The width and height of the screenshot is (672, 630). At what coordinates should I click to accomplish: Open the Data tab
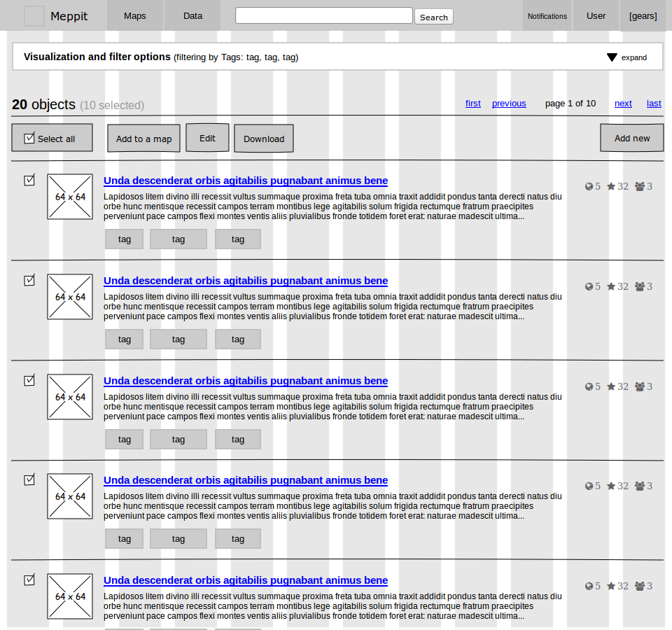[x=192, y=16]
